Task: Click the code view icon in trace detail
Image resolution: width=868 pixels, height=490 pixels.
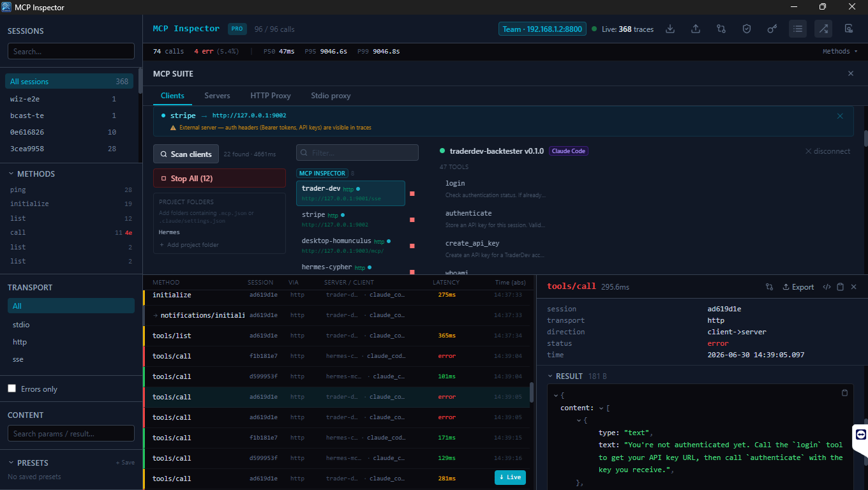Action: tap(827, 287)
